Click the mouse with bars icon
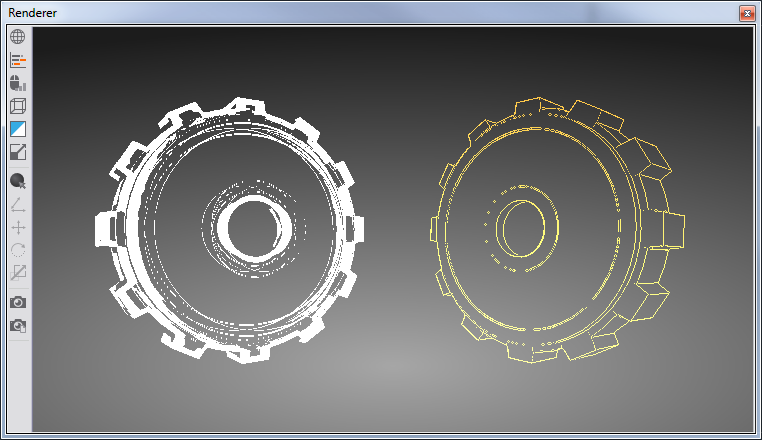The width and height of the screenshot is (762, 440). click(18, 83)
